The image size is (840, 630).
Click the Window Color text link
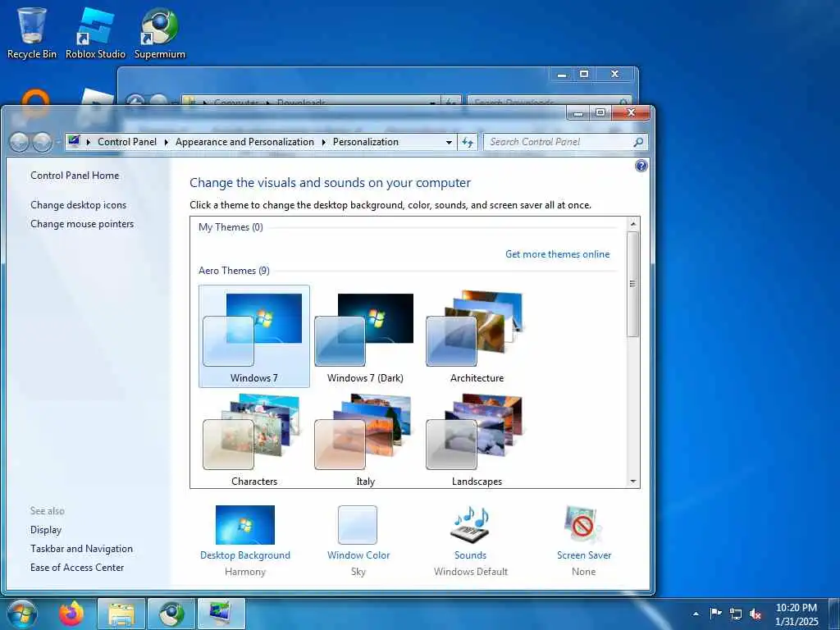coord(358,555)
